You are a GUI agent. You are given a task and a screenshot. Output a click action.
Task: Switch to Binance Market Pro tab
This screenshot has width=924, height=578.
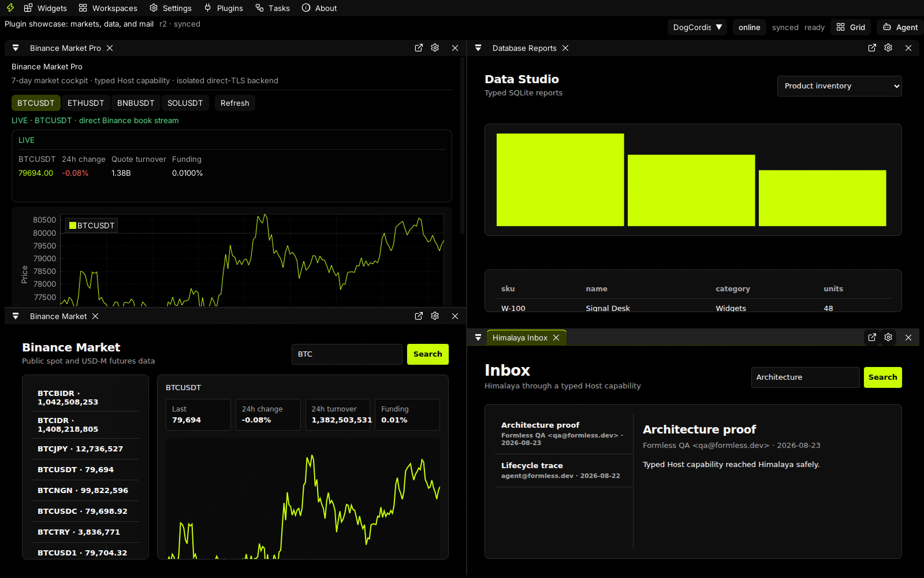point(65,48)
